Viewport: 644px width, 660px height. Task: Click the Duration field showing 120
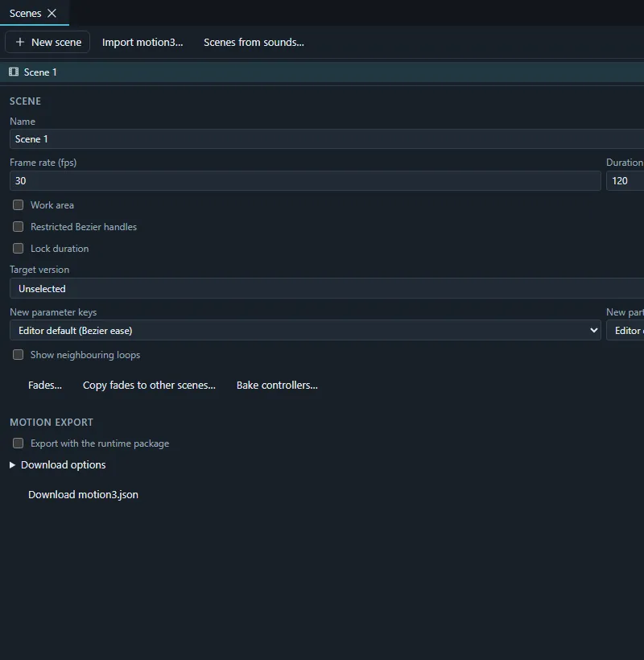[625, 180]
